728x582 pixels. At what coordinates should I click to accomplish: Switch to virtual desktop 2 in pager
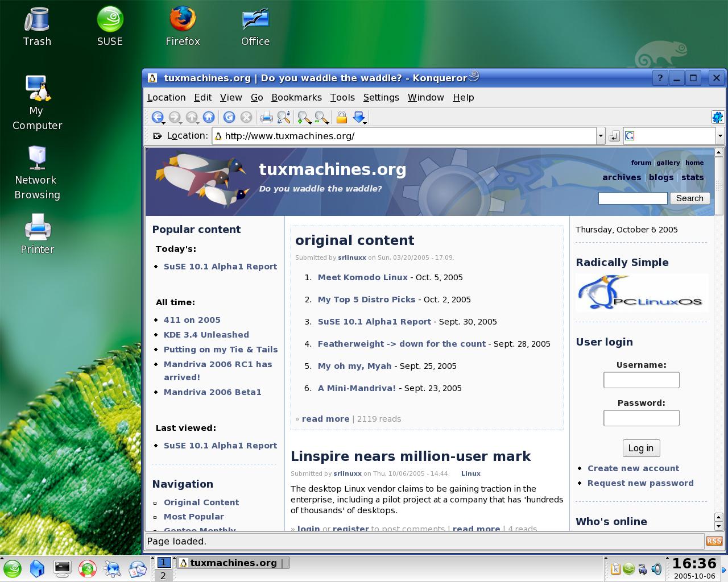click(x=163, y=575)
